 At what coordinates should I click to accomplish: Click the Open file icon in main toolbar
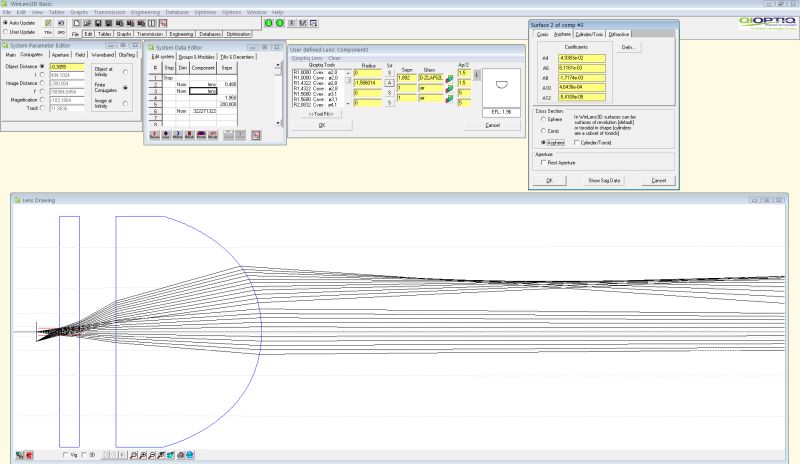coord(87,23)
